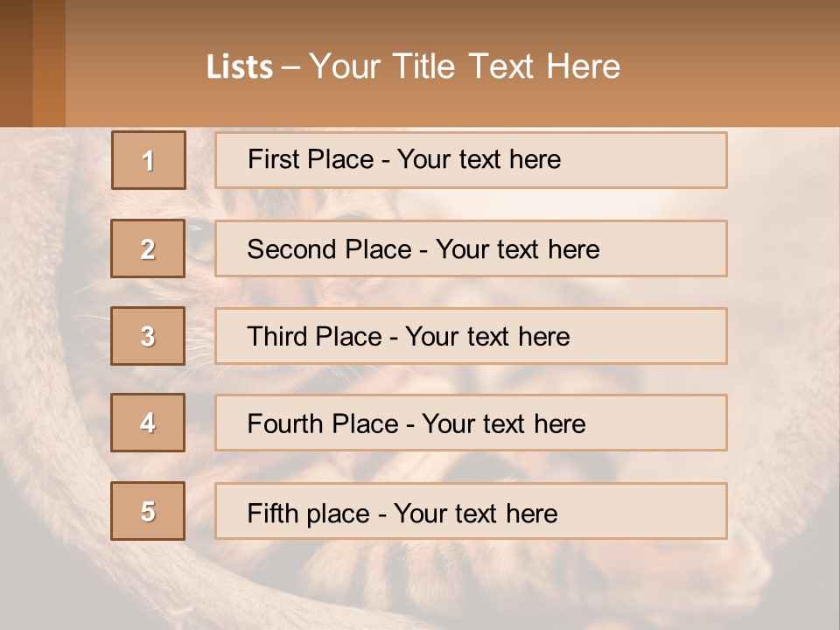
Task: Click the number 3 box
Action: [148, 336]
